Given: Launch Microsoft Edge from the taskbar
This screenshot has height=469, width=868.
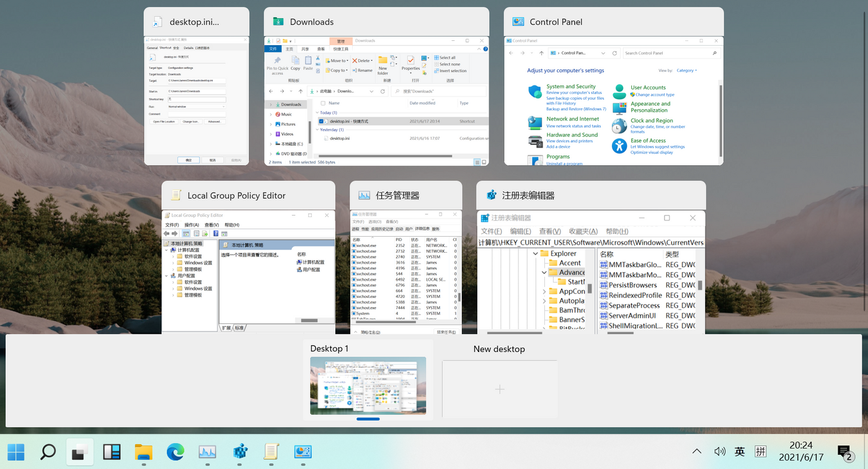Looking at the screenshot, I should coord(175,452).
